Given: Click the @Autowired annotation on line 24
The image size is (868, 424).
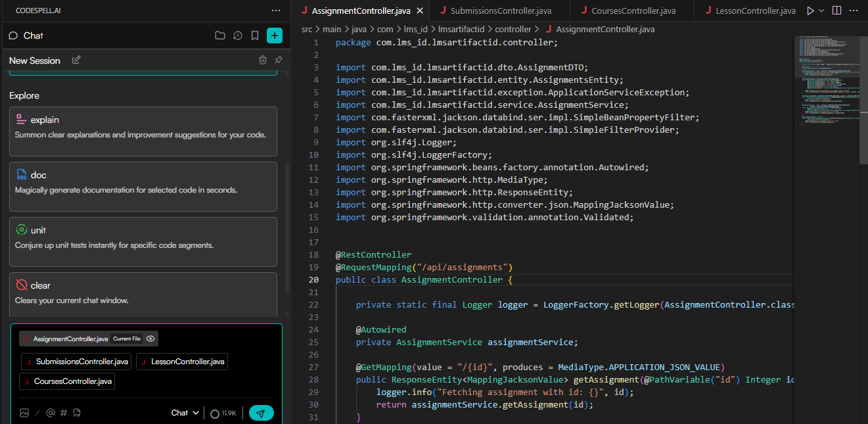Looking at the screenshot, I should [x=381, y=329].
